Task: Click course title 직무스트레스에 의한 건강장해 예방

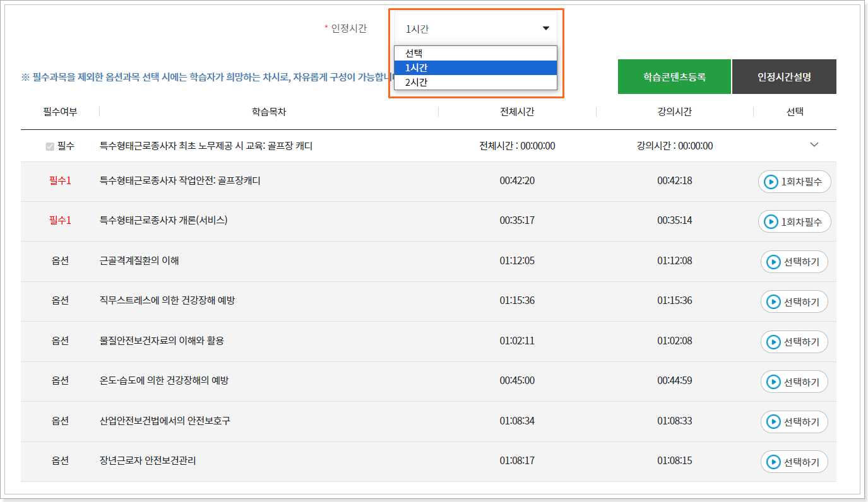Action: point(167,300)
